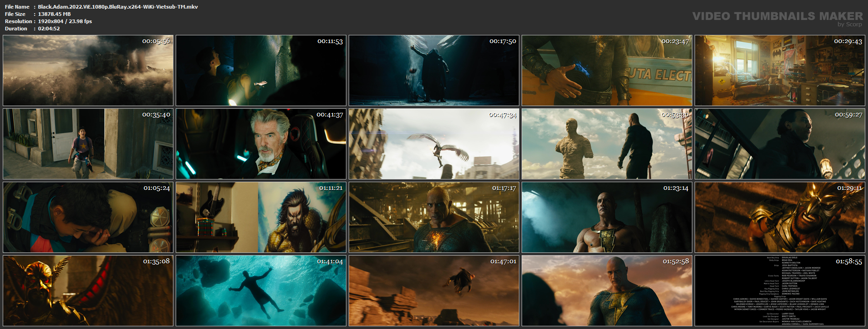
Task: Select the 01:05:24 thumbnail
Action: tap(88, 218)
